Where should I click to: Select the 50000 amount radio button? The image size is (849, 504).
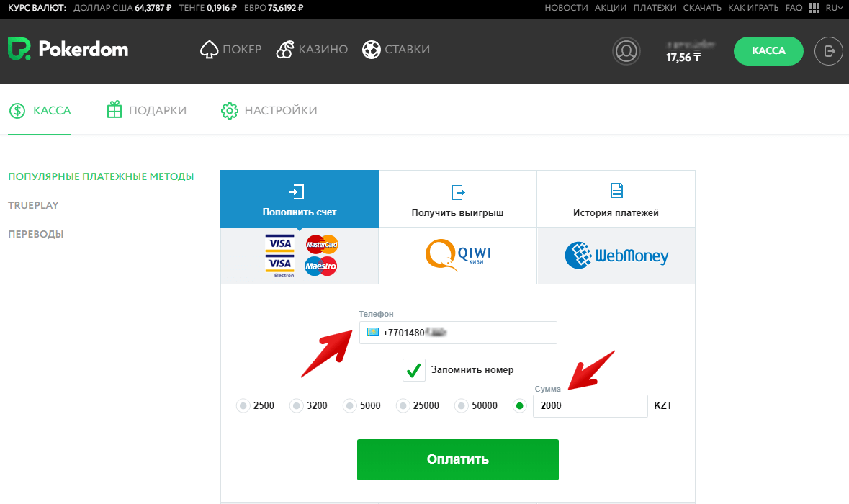(461, 406)
